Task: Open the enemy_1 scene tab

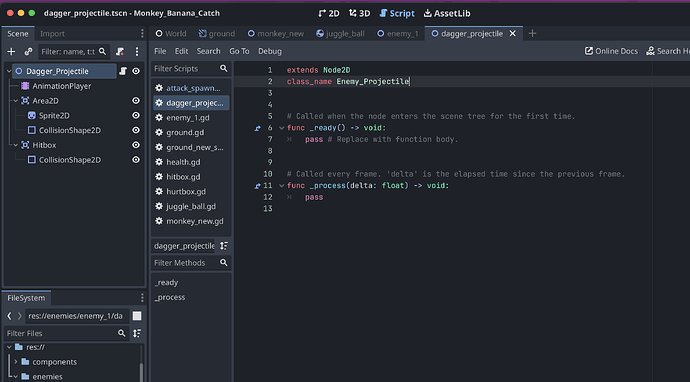Action: 397,33
